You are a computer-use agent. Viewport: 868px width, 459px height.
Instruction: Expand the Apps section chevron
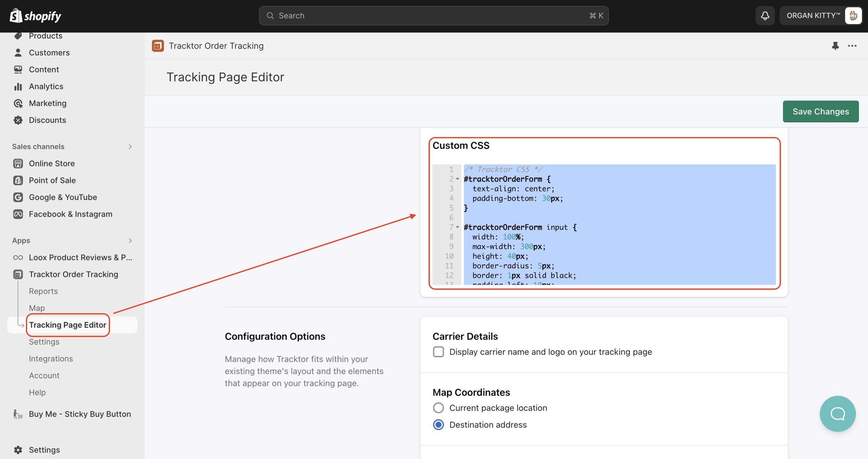tap(130, 240)
